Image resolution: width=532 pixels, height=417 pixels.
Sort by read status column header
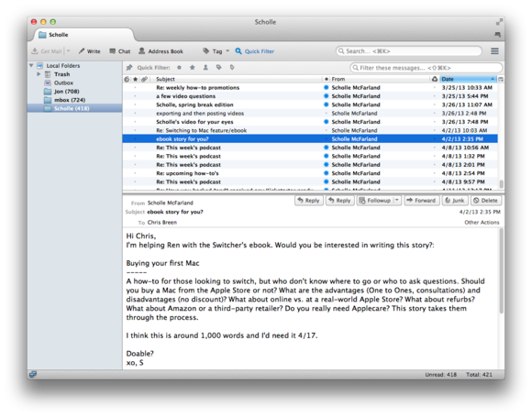click(326, 79)
